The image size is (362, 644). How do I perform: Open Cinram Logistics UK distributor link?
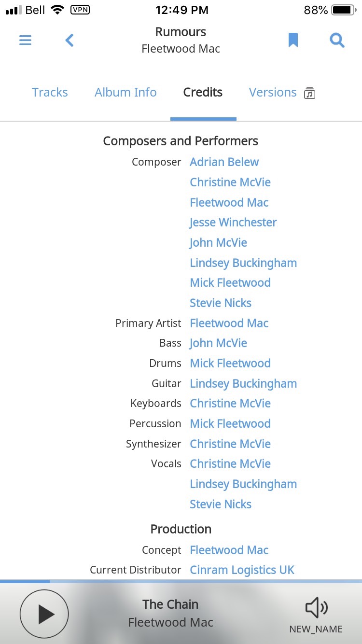[x=242, y=570]
